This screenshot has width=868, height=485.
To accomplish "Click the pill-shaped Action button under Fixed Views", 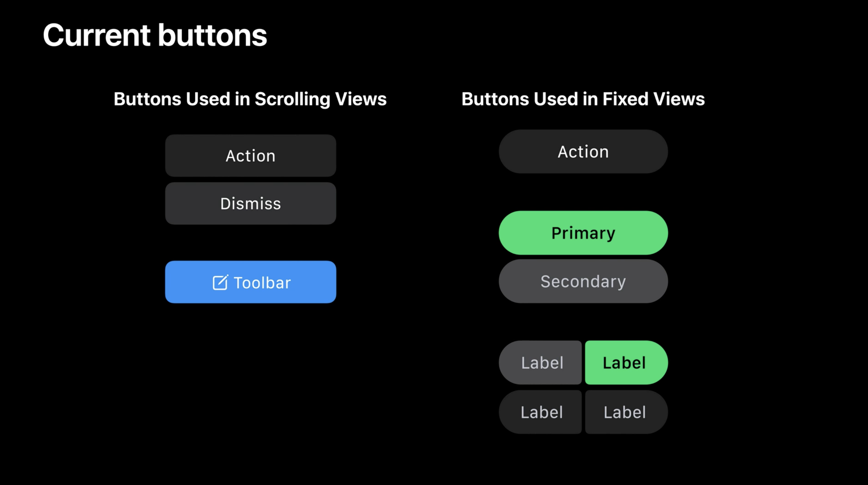I will pyautogui.click(x=583, y=152).
